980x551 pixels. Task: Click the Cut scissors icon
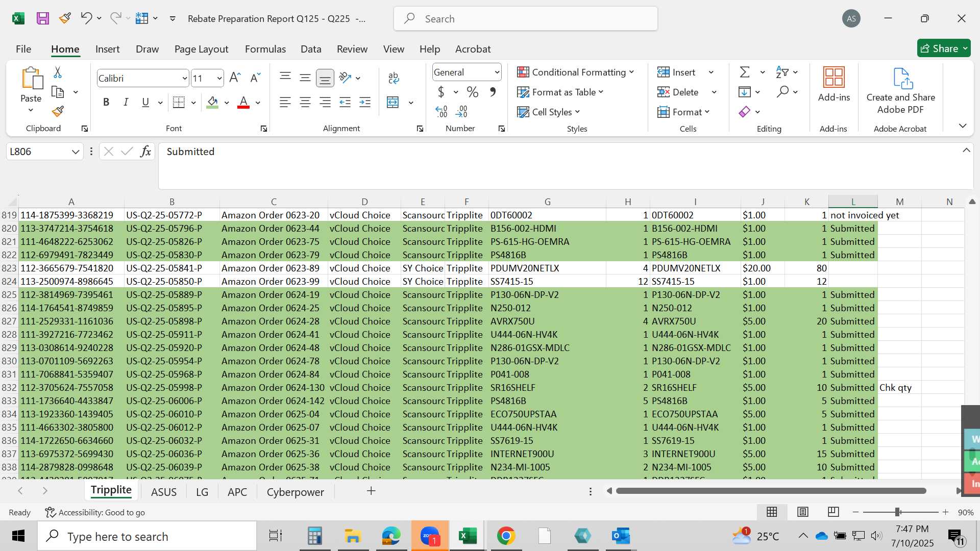coord(58,72)
